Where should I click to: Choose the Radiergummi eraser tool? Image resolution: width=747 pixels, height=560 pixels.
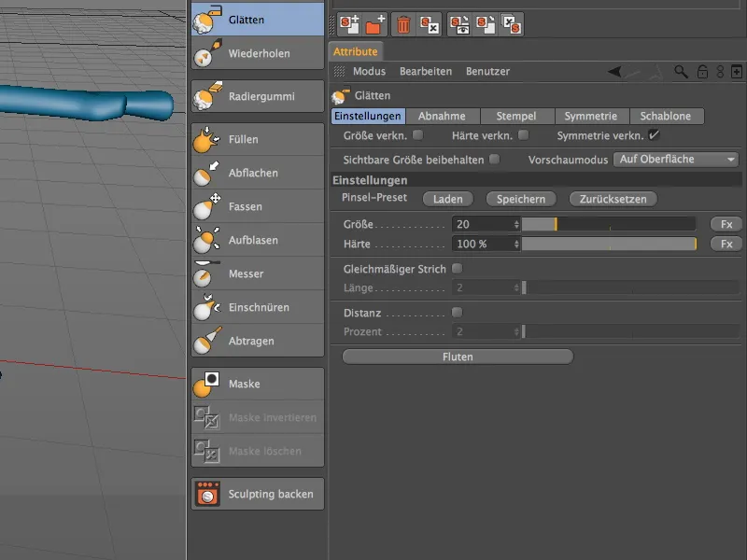click(x=258, y=96)
